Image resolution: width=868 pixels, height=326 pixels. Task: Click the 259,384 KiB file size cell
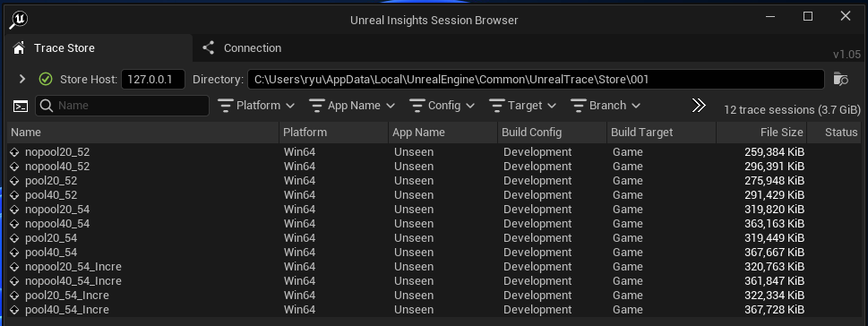[x=774, y=152]
